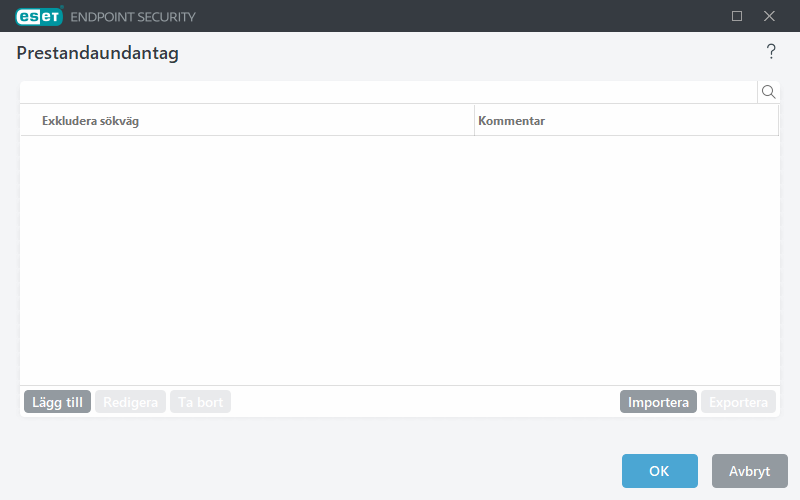The height and width of the screenshot is (500, 800).
Task: Focus the search text field above the table
Action: (x=388, y=92)
